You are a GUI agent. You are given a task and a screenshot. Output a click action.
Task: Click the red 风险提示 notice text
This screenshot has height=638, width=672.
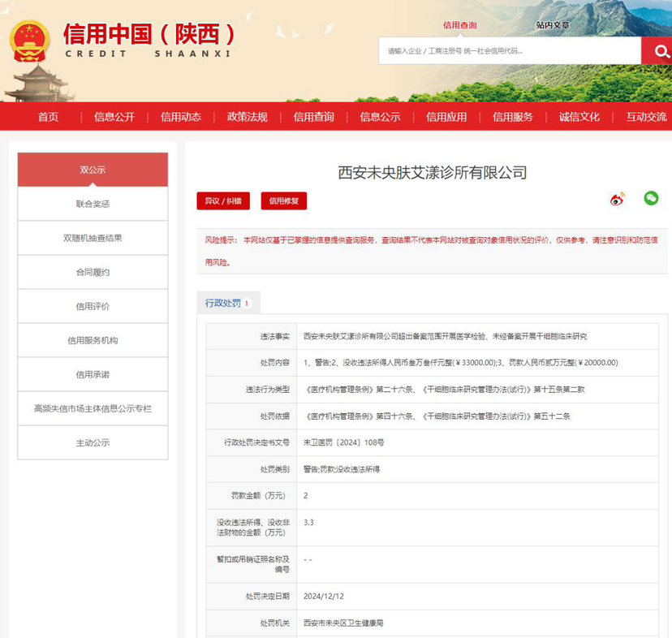coord(431,251)
